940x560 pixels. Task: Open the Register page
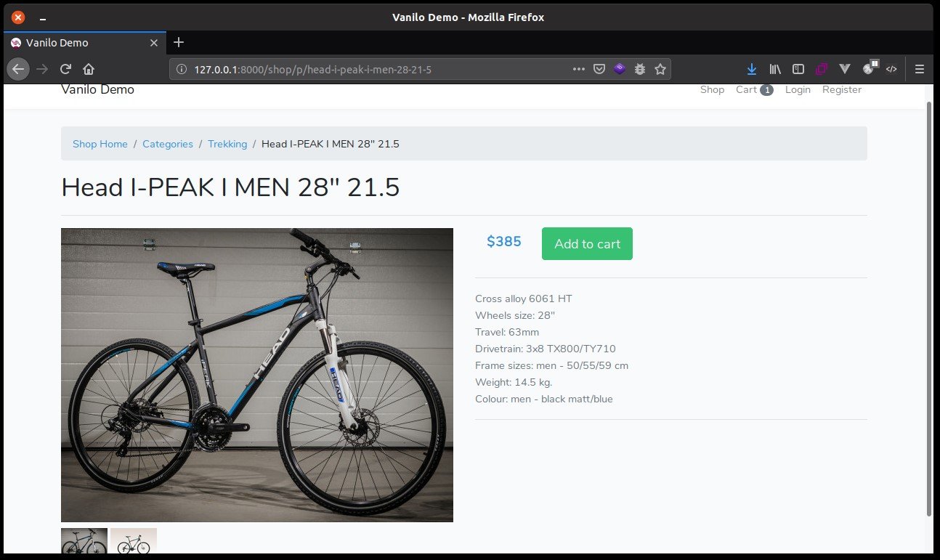[842, 89]
